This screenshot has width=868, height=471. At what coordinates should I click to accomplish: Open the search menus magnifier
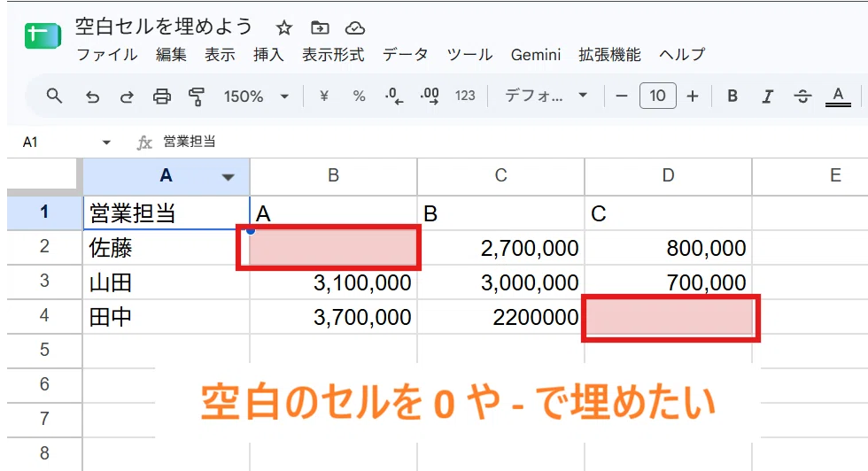[x=54, y=96]
